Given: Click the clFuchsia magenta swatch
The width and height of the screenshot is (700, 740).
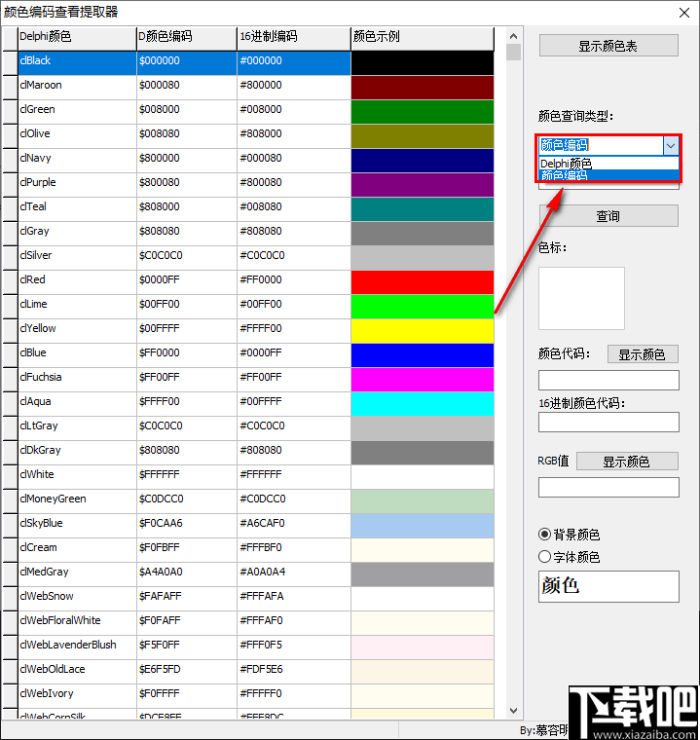Looking at the screenshot, I should point(423,380).
